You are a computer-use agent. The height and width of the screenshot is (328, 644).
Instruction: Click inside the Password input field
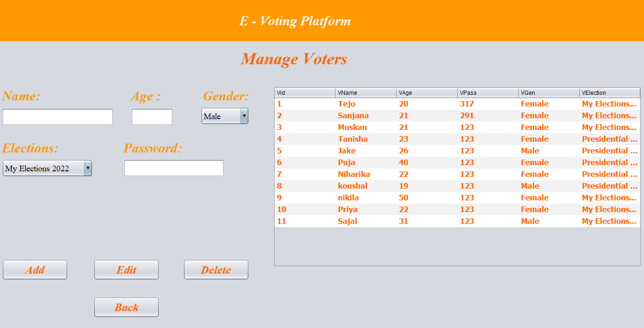click(x=174, y=168)
